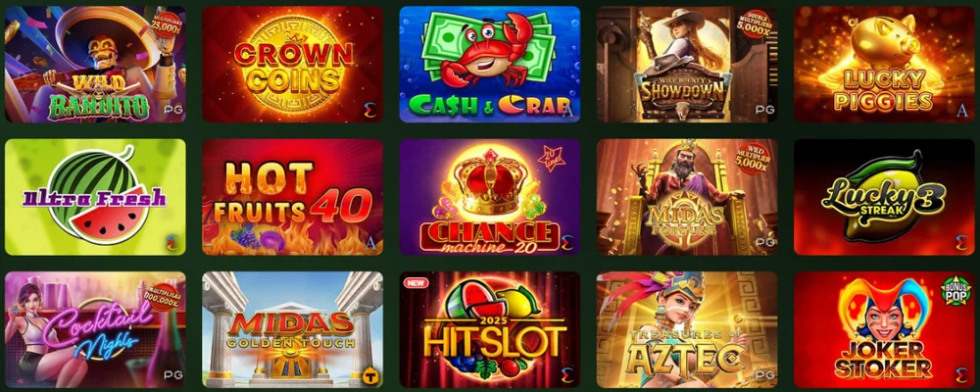Launch the Crown Coins slot
The width and height of the screenshot is (980, 392).
click(x=292, y=65)
